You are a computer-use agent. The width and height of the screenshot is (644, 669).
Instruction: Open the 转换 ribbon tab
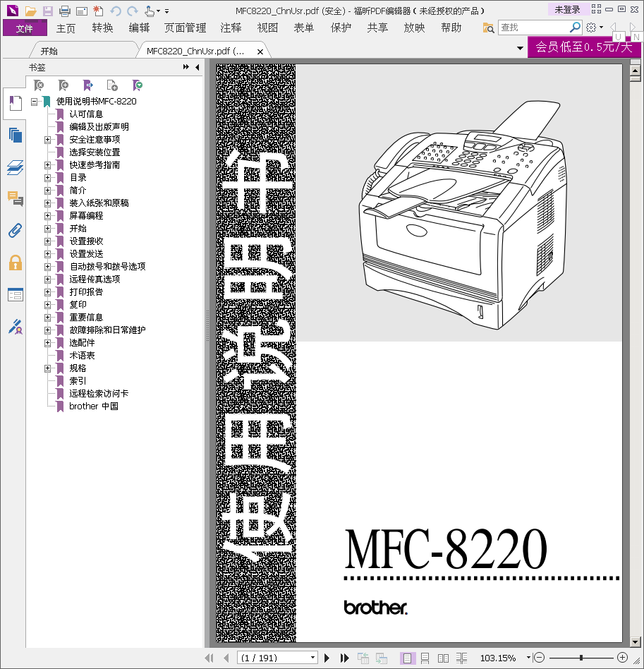click(x=102, y=28)
